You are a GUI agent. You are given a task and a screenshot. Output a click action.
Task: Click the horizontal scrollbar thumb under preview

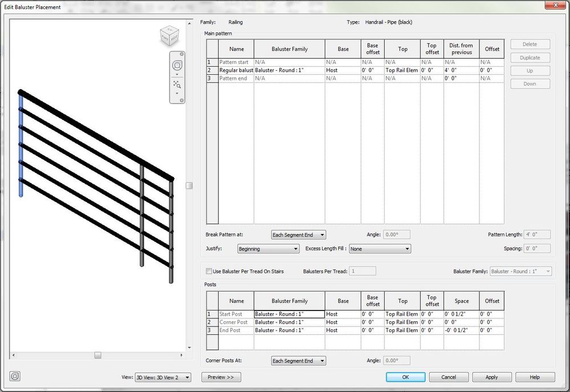click(x=98, y=355)
